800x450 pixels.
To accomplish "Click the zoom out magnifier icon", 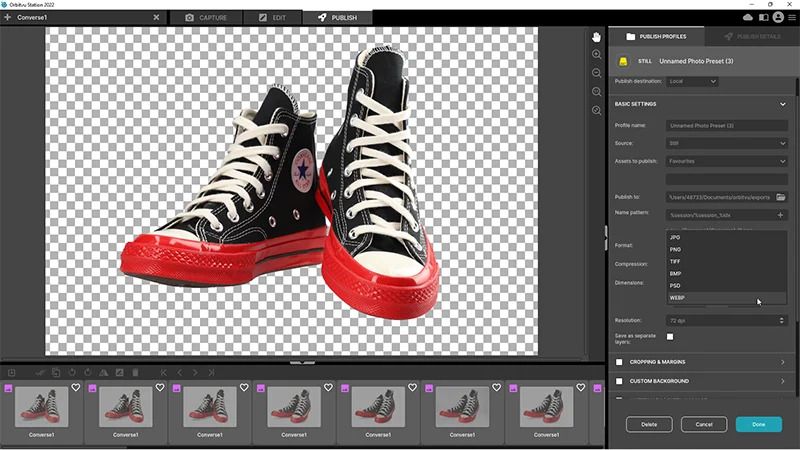I will pos(597,73).
